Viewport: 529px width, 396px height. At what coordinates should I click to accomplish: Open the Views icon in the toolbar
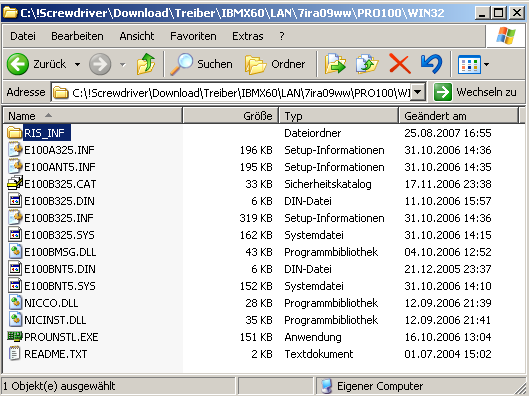(x=469, y=64)
